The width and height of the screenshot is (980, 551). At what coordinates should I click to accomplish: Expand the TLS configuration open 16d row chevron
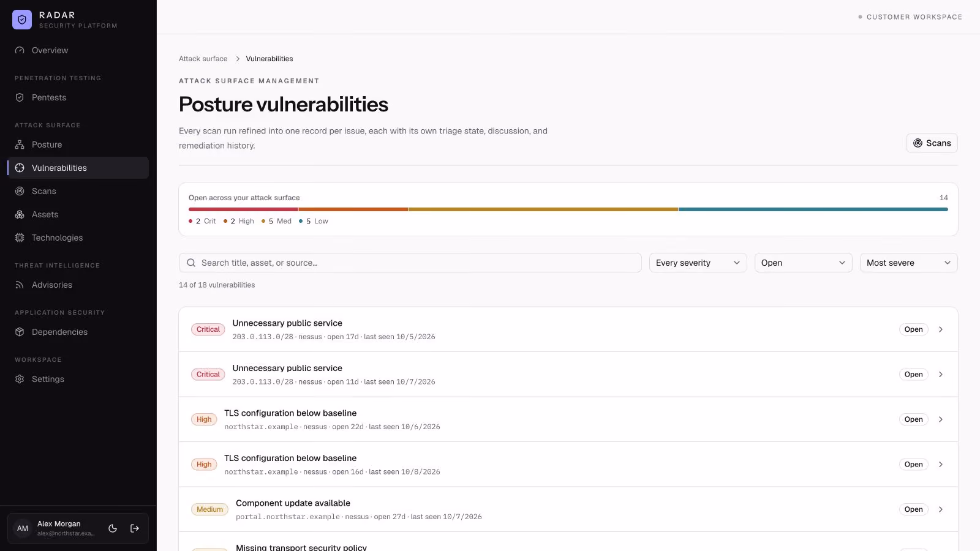[x=941, y=464]
